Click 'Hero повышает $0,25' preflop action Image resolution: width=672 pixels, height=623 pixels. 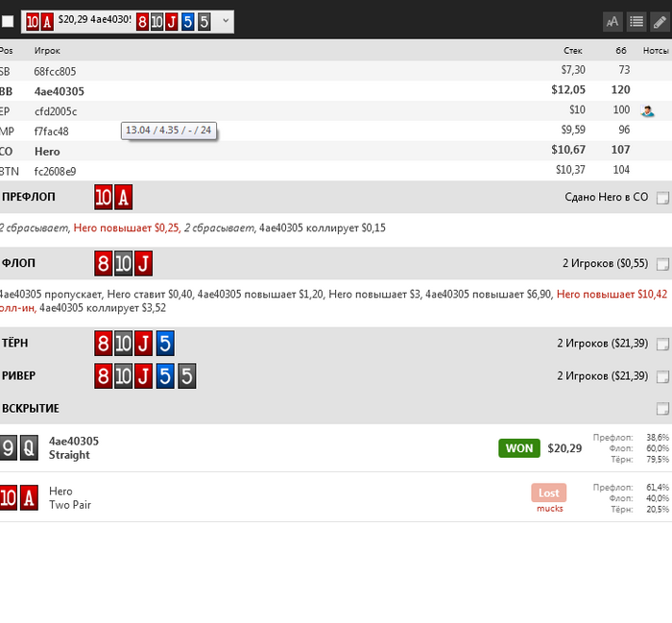(x=127, y=228)
